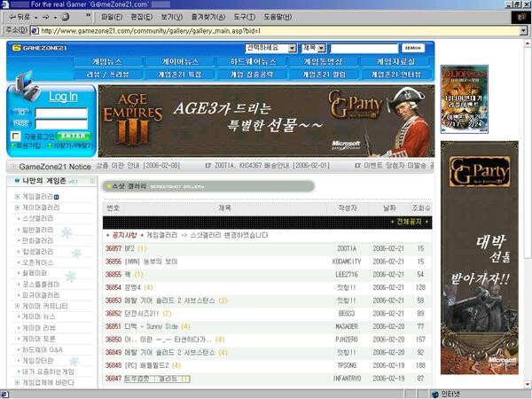The image size is (532, 399).
Task: Click the SEARCH button in site header
Action: pyautogui.click(x=412, y=48)
